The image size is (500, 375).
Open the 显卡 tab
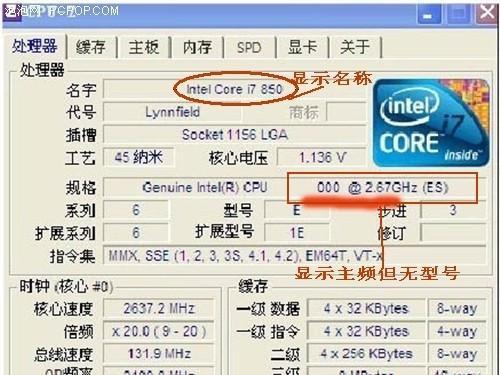pyautogui.click(x=302, y=47)
